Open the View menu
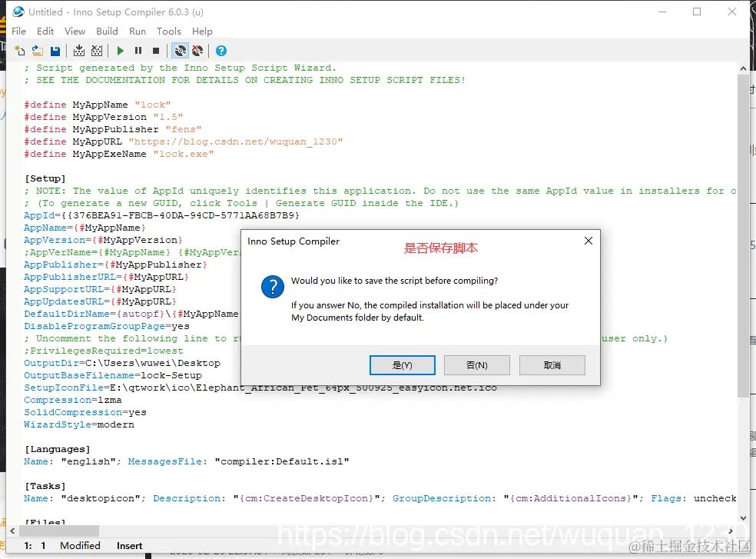756x559 pixels. [75, 32]
